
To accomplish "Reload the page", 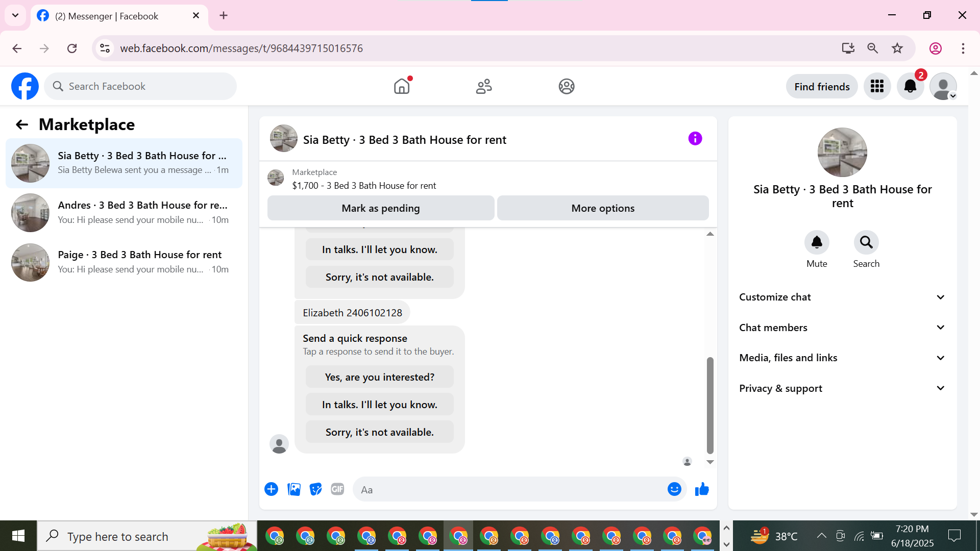I will coord(72,48).
